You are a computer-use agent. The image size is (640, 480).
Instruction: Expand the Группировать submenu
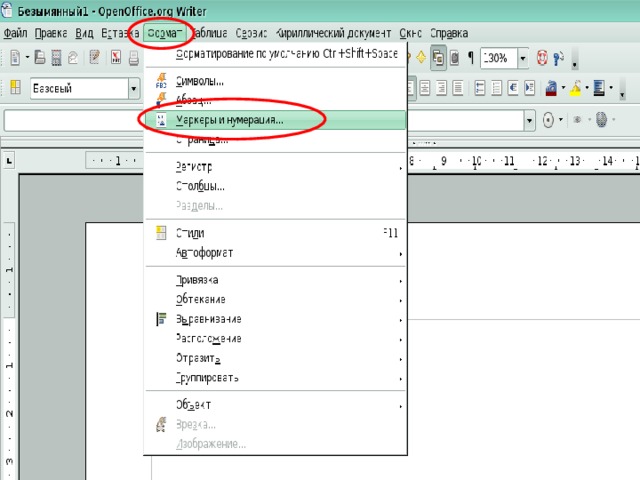pyautogui.click(x=276, y=378)
